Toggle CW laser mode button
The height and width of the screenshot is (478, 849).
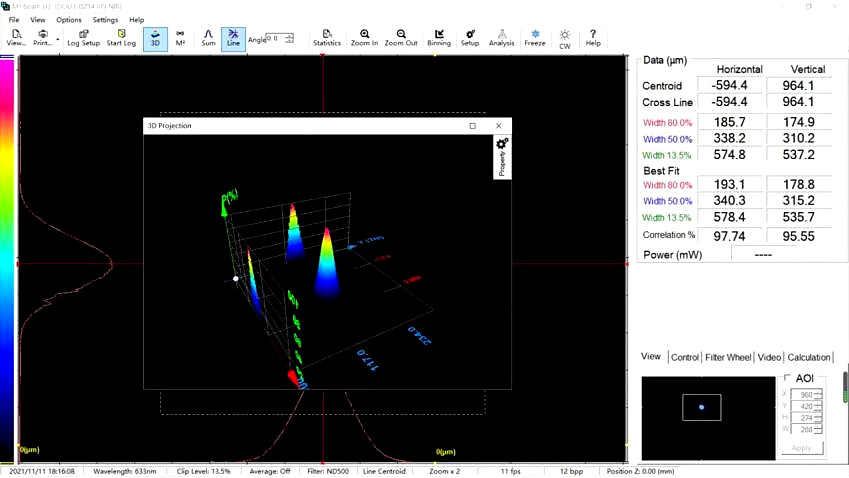click(x=565, y=39)
